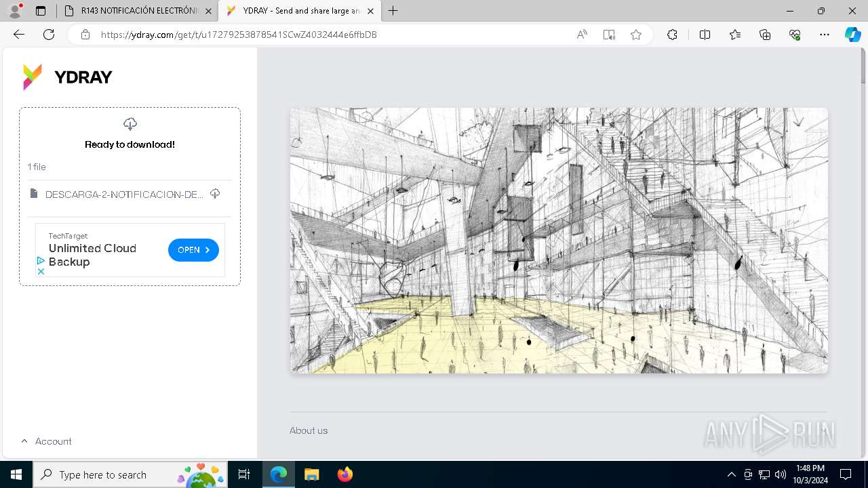Viewport: 868px width, 488px height.
Task: Open Settings and more ellipsis menu
Action: click(x=825, y=35)
